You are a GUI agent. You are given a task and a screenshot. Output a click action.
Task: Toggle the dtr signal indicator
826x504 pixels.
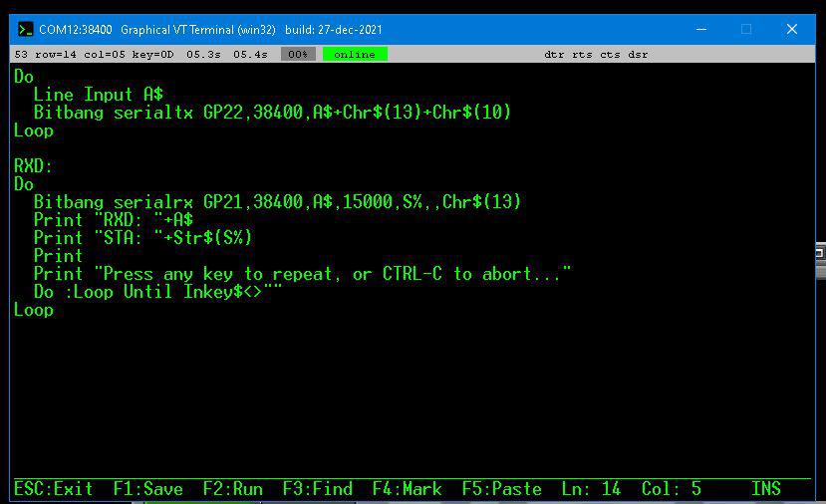tap(555, 54)
